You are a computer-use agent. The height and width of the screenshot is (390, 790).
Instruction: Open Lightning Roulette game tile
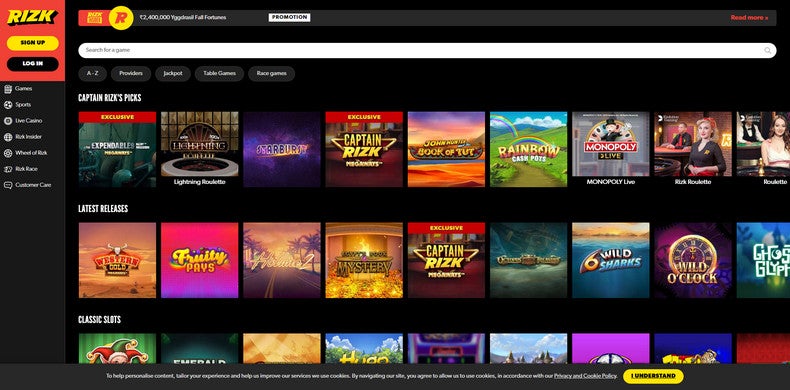click(200, 150)
